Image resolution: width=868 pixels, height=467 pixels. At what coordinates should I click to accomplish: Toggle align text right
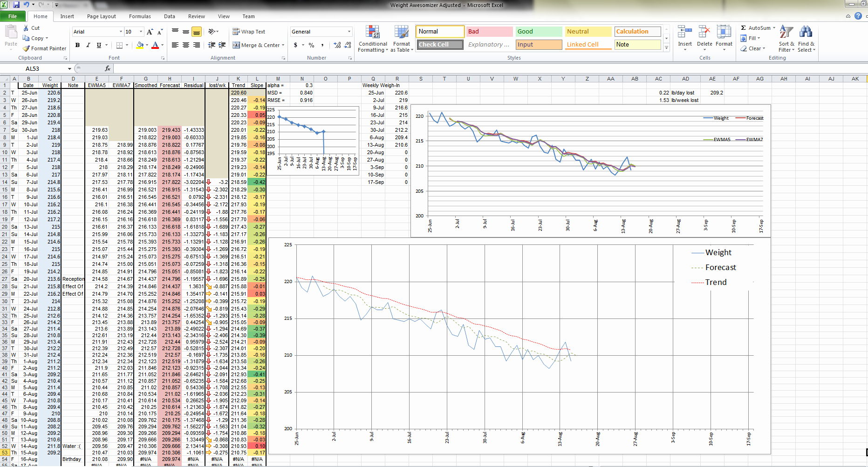(x=197, y=45)
